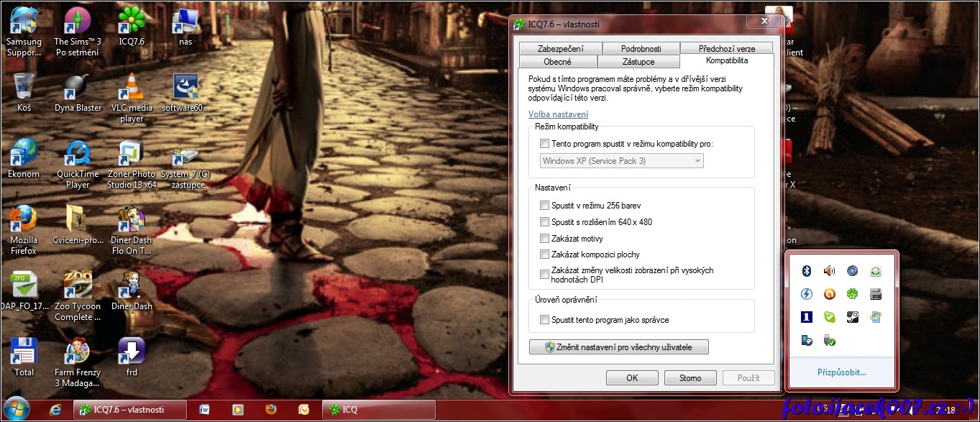Image resolution: width=980 pixels, height=422 pixels.
Task: Click the Safely Remove Hardware USB icon
Action: [x=830, y=340]
